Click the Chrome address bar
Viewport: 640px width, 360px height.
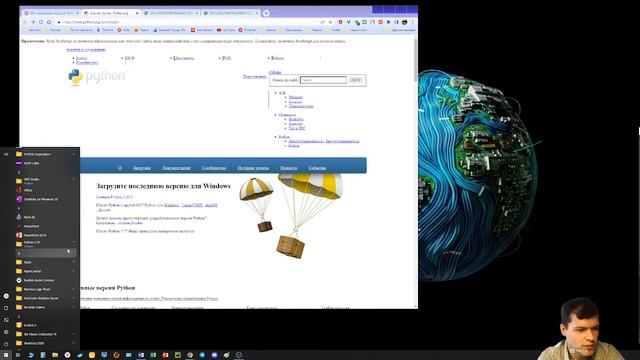click(x=188, y=22)
